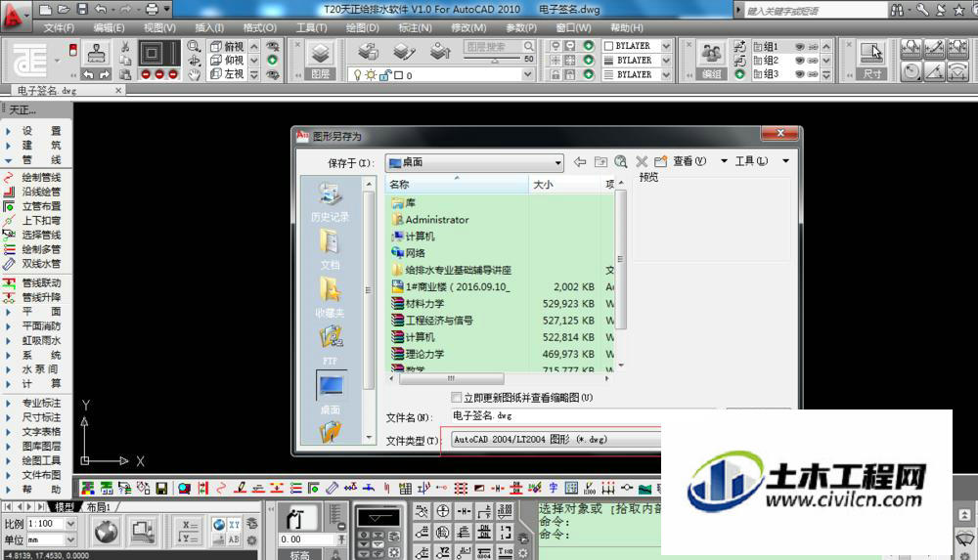Viewport: 978px width, 560px height.
Task: Toggle visibility eye for 组1
Action: pyautogui.click(x=800, y=47)
